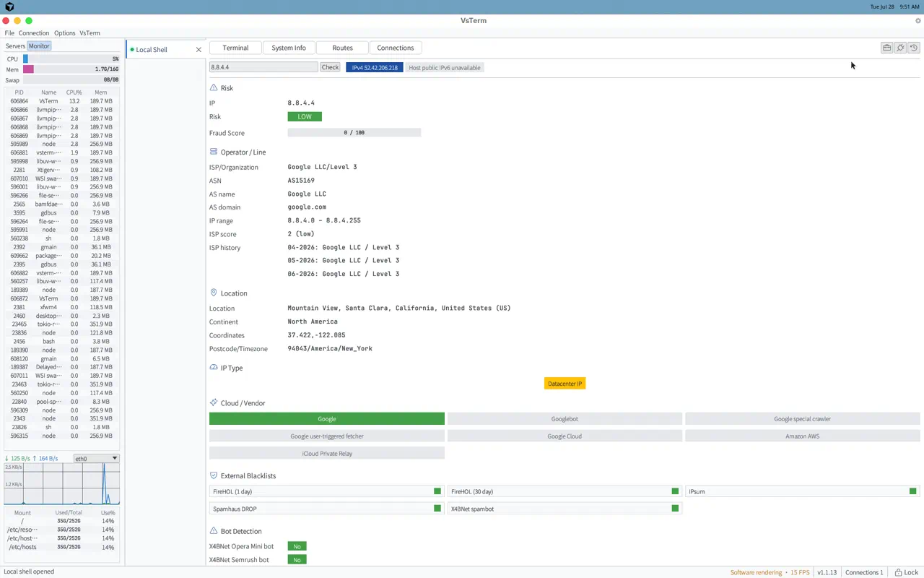Click Connections 1 in the status bar

pyautogui.click(x=864, y=572)
